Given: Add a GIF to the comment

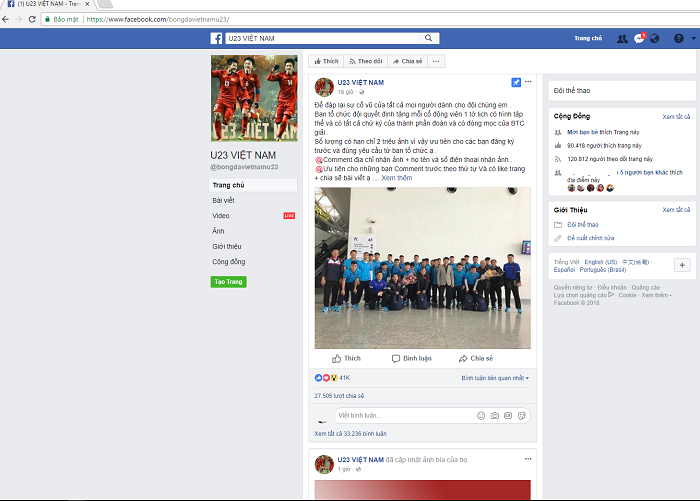Looking at the screenshot, I should click(x=508, y=416).
